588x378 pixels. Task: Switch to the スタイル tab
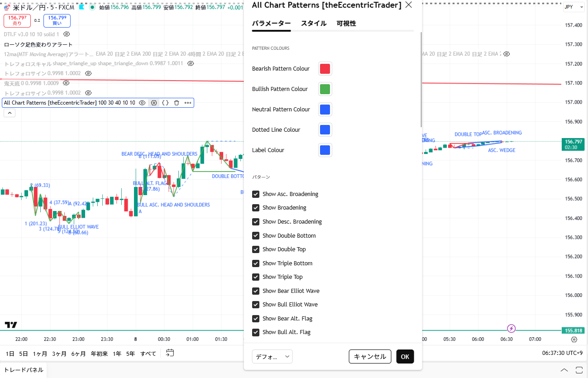click(313, 24)
